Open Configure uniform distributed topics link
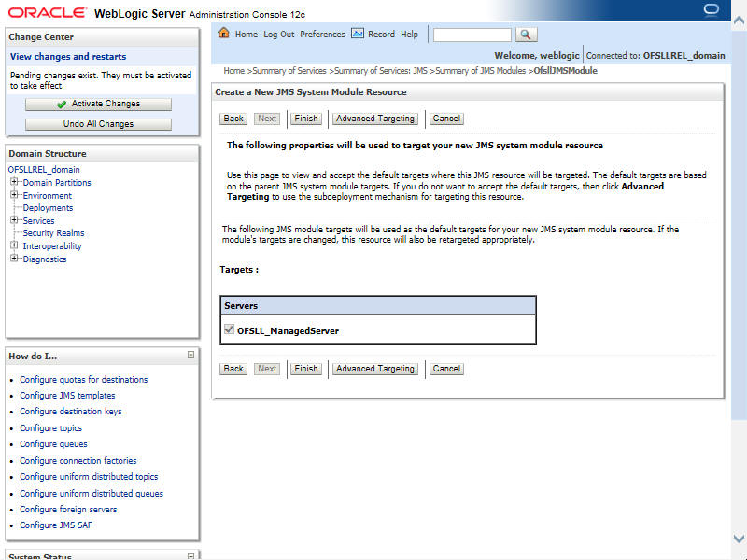Screen dimensions: 747x560 tap(89, 477)
